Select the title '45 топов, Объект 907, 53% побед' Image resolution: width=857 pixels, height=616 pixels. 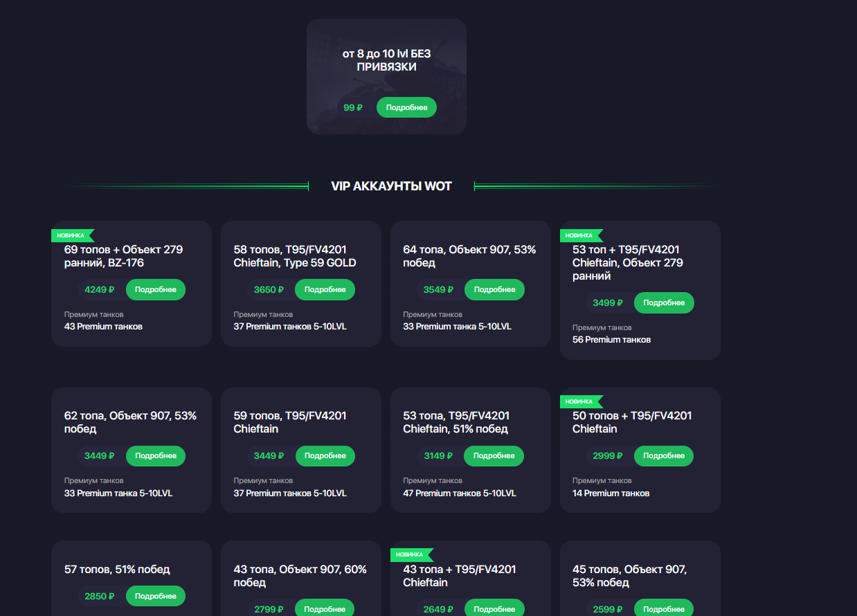629,576
